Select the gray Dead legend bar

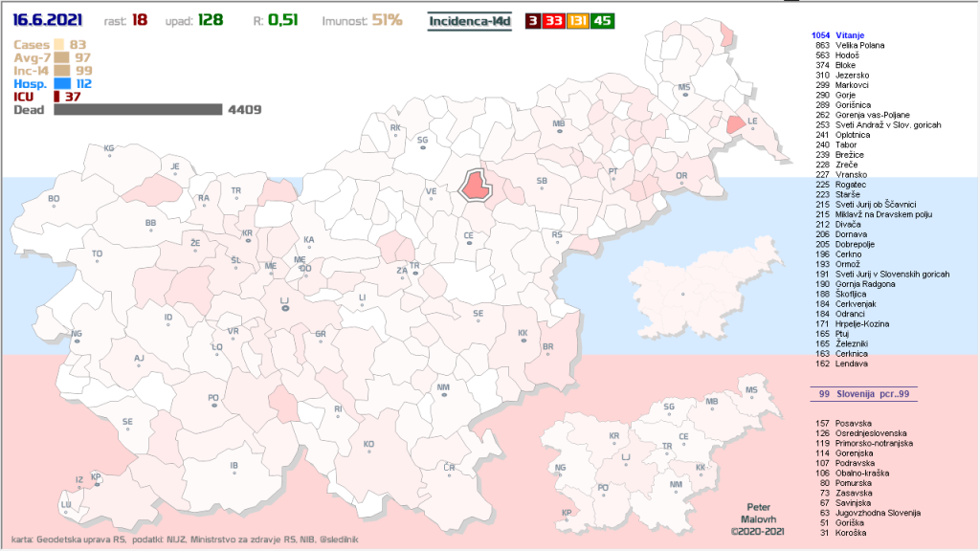coord(138,110)
